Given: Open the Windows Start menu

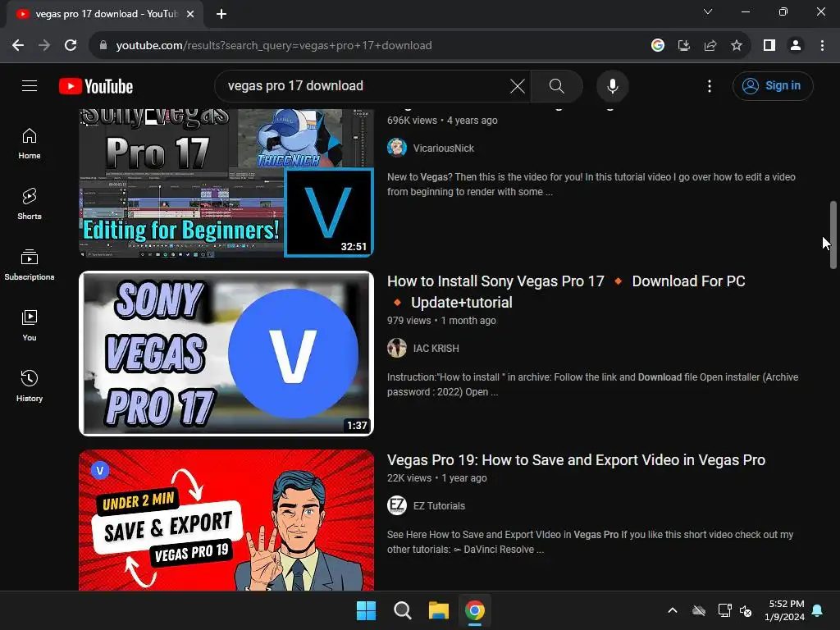Looking at the screenshot, I should [367, 610].
